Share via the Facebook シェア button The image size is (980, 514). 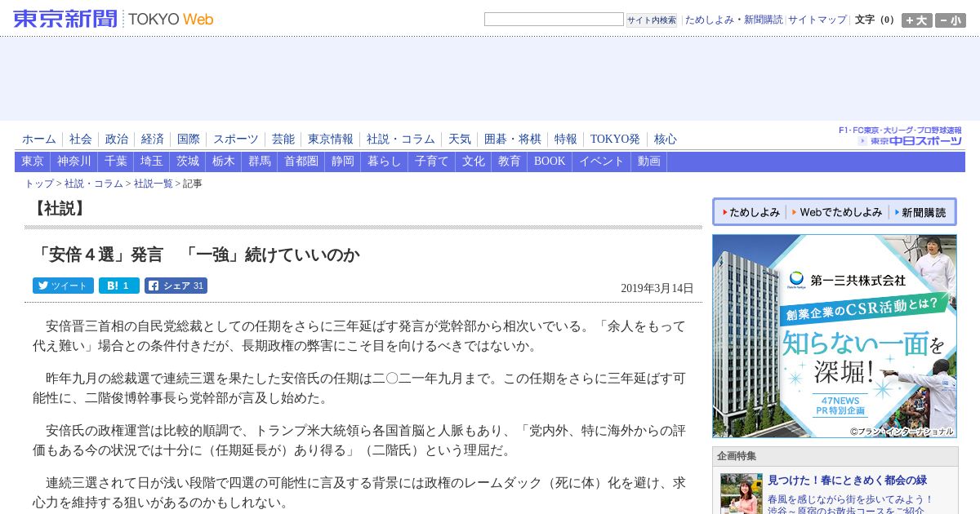(x=176, y=286)
